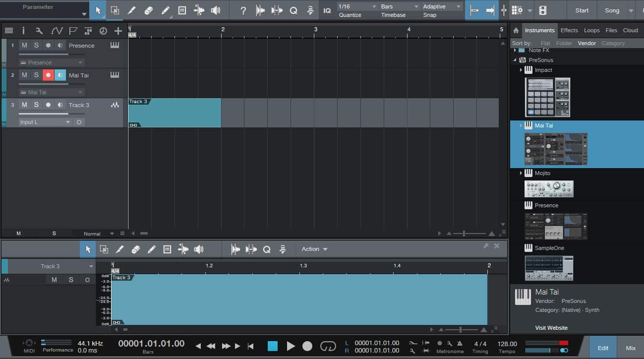The image size is (644, 359).
Task: Open the Presence instrument editor keyboard icon
Action: tap(115, 45)
